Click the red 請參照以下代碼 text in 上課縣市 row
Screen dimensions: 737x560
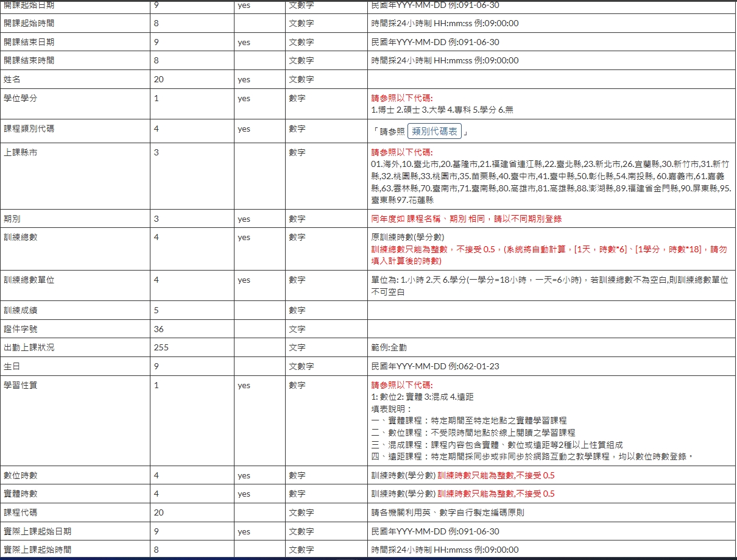pyautogui.click(x=402, y=152)
